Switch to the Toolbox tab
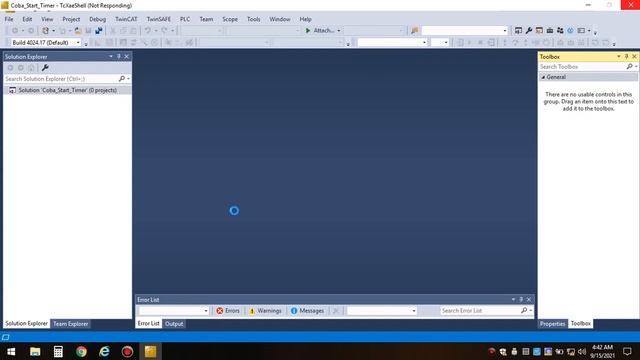Screen dimensions: 640x360 click(580, 324)
